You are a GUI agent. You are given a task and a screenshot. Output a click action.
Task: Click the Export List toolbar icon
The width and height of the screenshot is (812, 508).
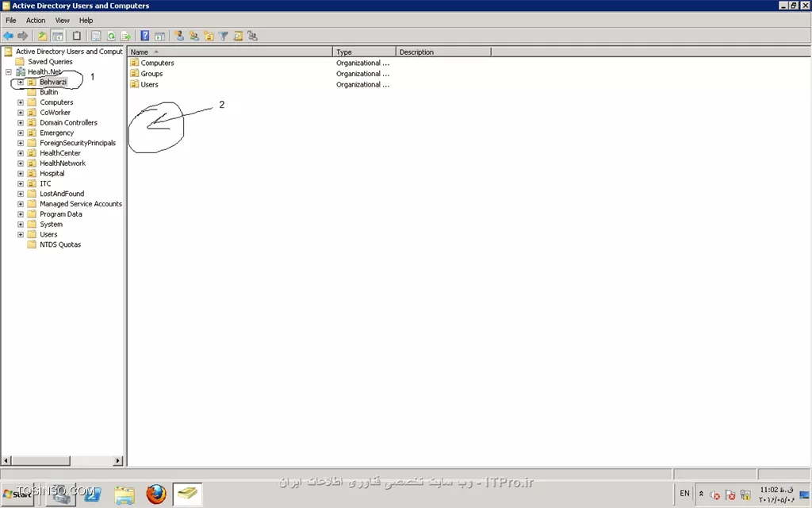click(x=125, y=36)
